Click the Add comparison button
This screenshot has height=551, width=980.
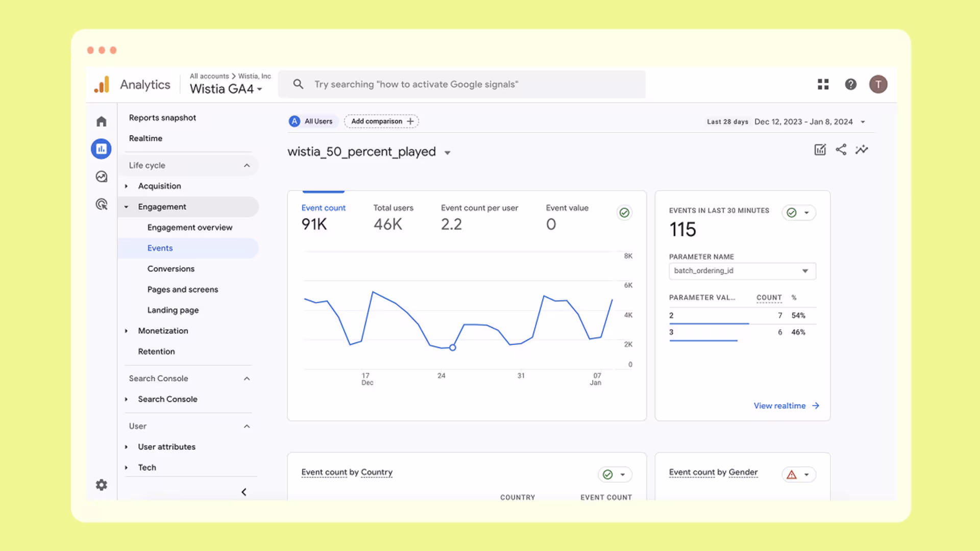pos(381,121)
